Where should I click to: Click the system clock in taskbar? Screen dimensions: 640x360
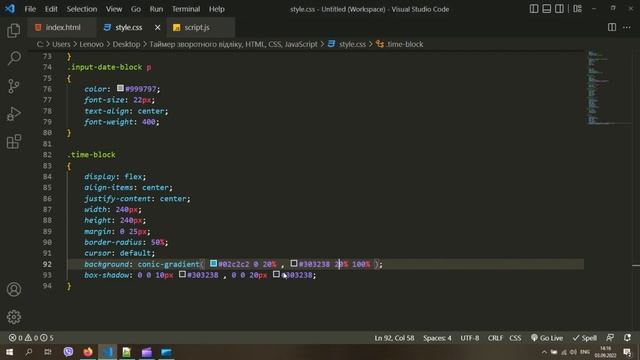[x=605, y=352]
